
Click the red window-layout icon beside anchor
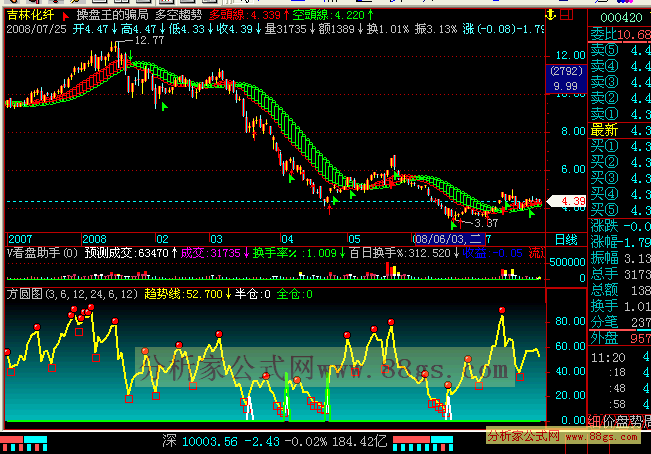click(x=566, y=15)
